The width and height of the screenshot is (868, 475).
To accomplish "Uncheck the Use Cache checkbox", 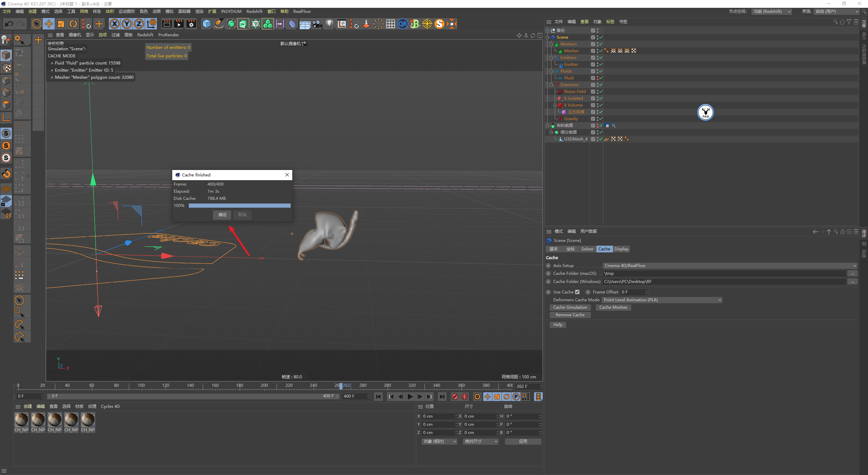I will tap(577, 292).
